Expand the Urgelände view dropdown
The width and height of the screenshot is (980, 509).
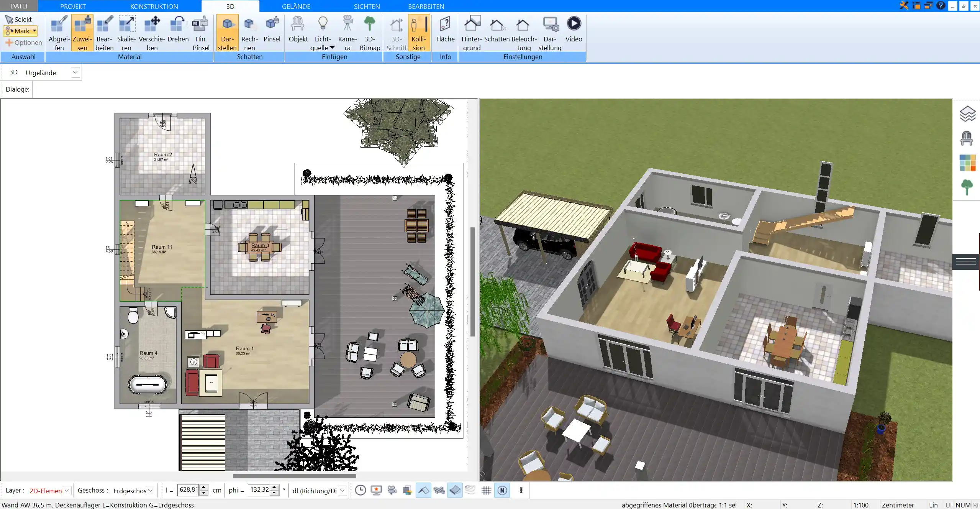75,72
